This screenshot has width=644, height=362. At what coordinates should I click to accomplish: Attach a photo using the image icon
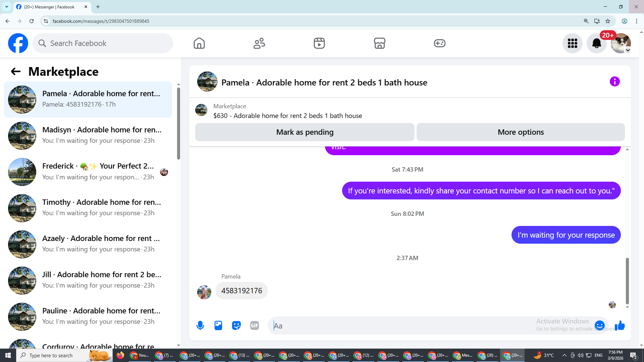(x=218, y=325)
